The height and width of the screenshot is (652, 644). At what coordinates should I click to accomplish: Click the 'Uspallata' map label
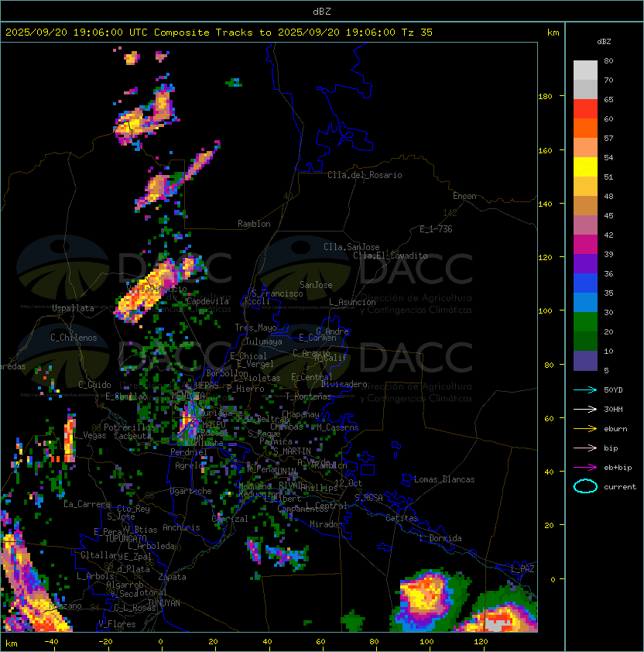click(74, 308)
